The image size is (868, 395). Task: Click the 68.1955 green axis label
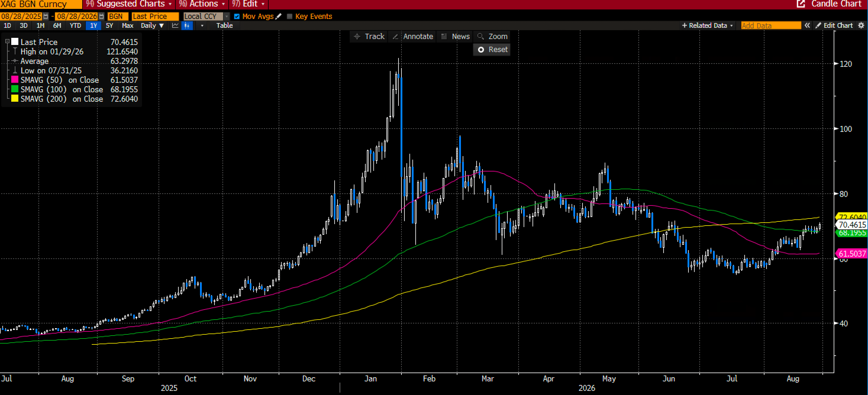click(x=852, y=233)
